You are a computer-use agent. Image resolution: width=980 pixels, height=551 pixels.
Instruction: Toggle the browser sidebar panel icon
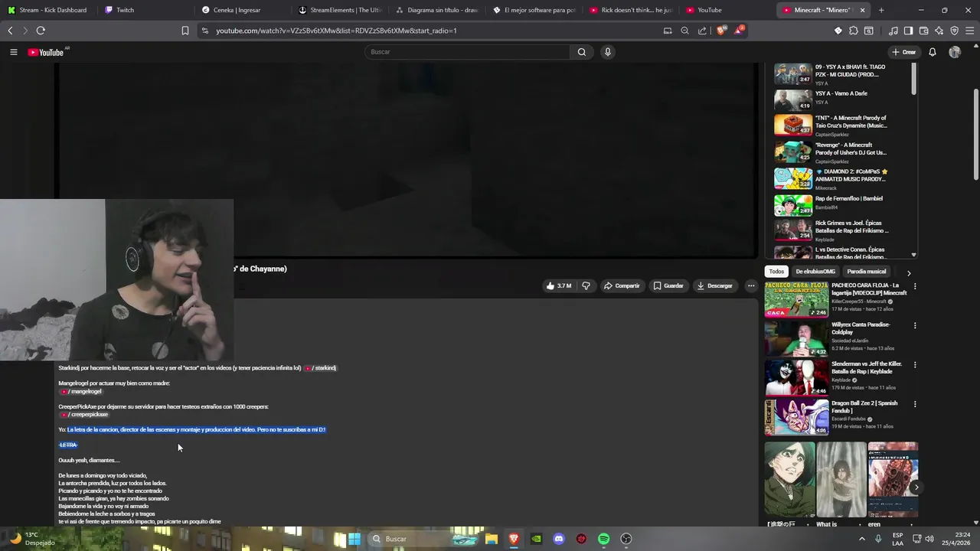909,31
